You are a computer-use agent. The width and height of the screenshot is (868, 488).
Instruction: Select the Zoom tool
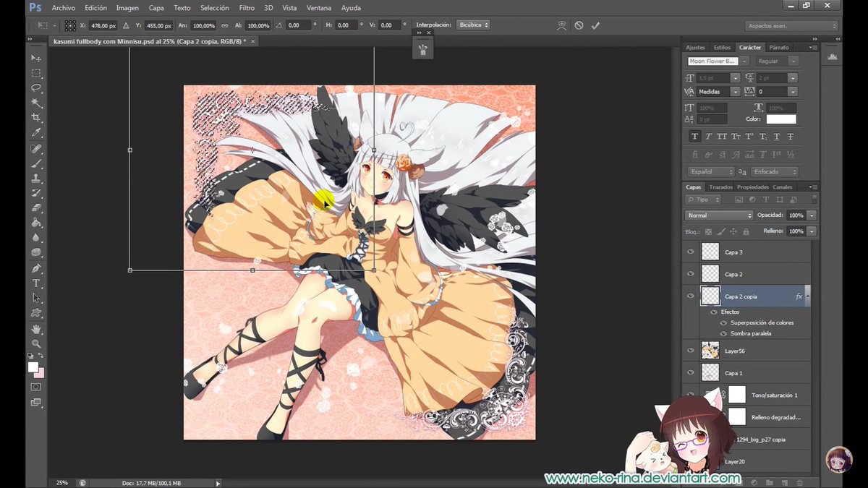click(x=36, y=344)
